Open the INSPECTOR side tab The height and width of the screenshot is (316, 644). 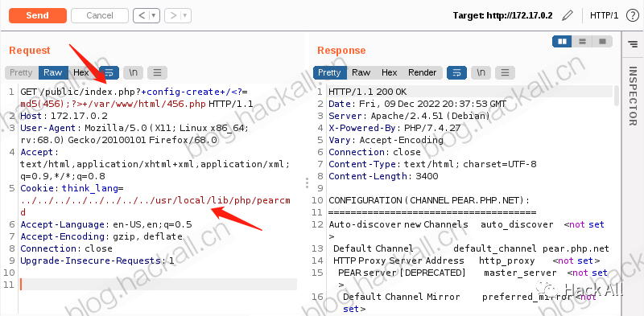tap(633, 96)
